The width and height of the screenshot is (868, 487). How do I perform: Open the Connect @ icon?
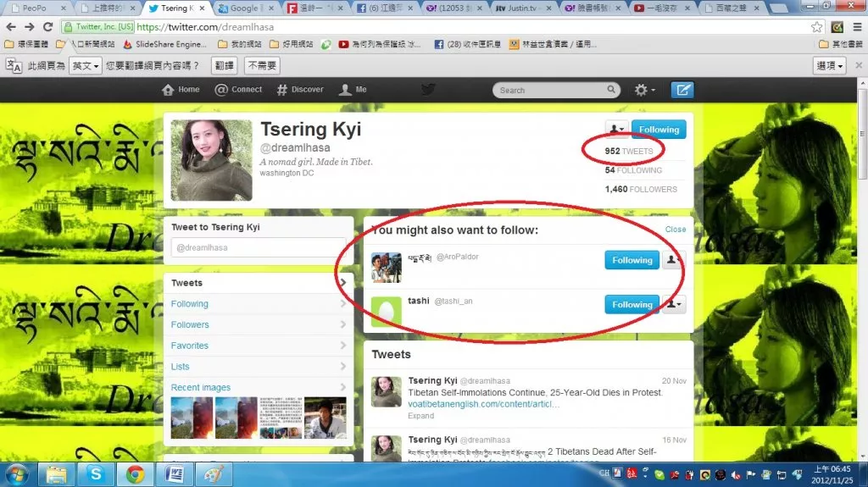pyautogui.click(x=221, y=90)
